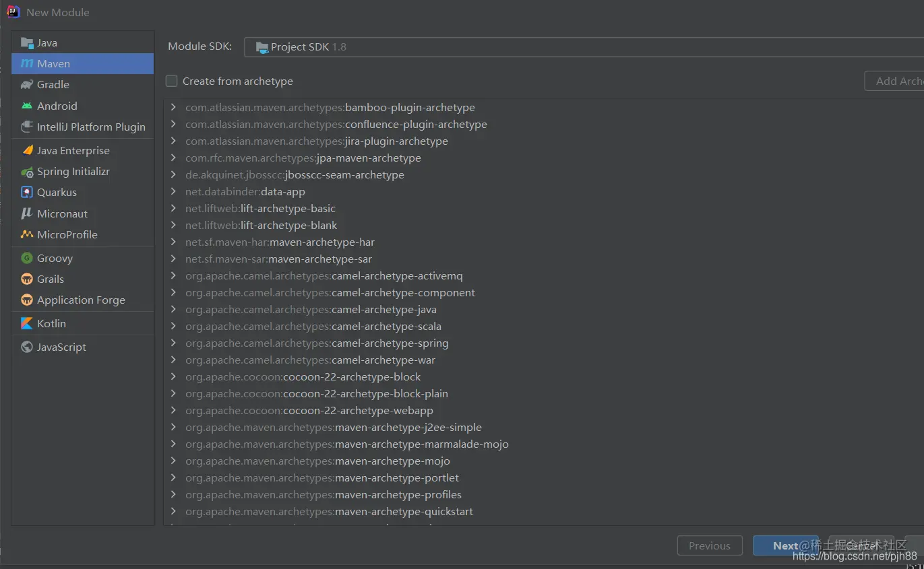Expand maven-archetype-har entry
This screenshot has width=924, height=569.
click(x=173, y=242)
